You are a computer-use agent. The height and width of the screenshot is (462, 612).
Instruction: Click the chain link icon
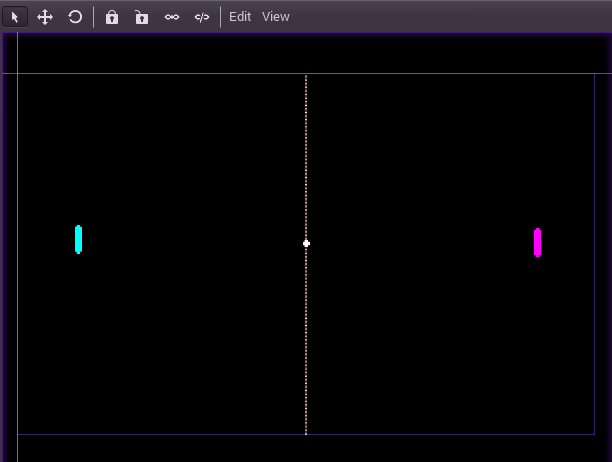coord(172,17)
